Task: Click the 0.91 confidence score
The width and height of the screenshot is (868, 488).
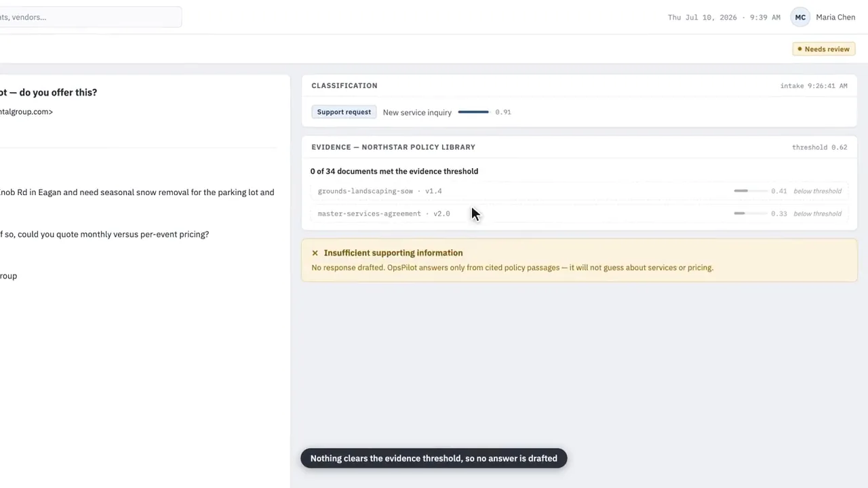Action: (503, 112)
